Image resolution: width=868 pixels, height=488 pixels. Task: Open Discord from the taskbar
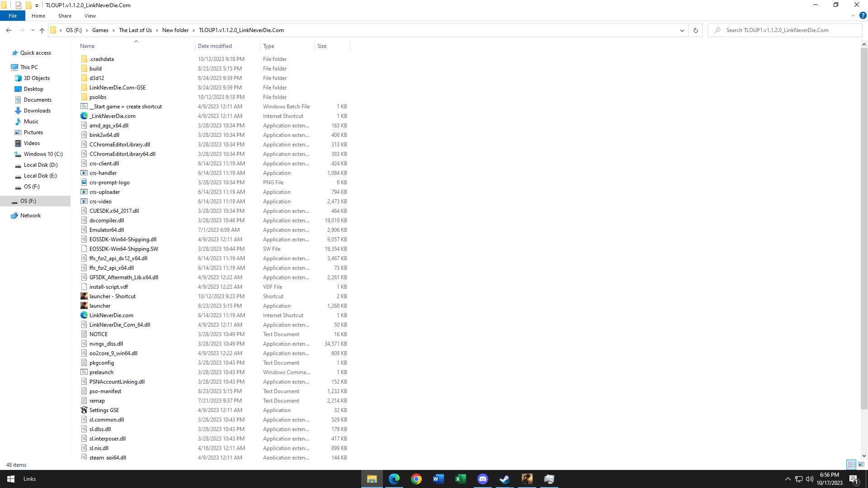coord(482,479)
